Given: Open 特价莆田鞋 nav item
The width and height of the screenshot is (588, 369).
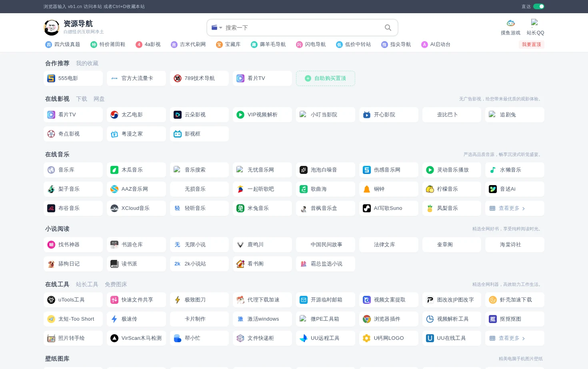Looking at the screenshot, I should (108, 44).
